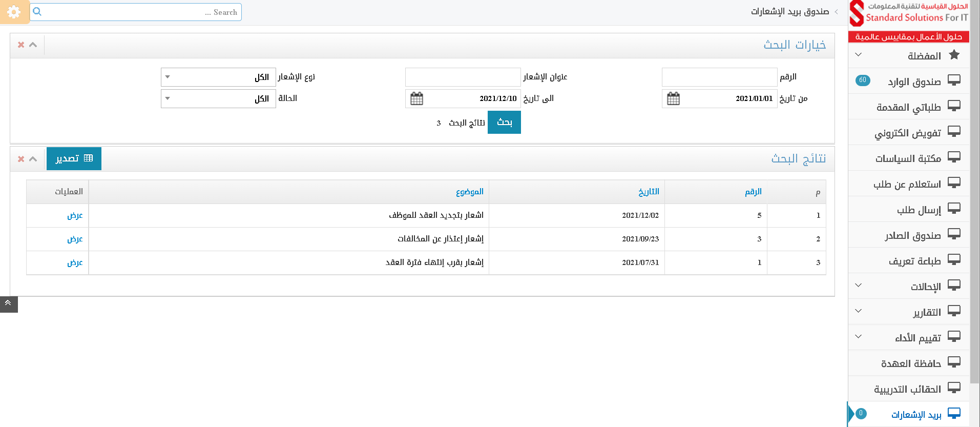View the contract renewal notification row
Viewport: 980px width, 427px height.
75,215
